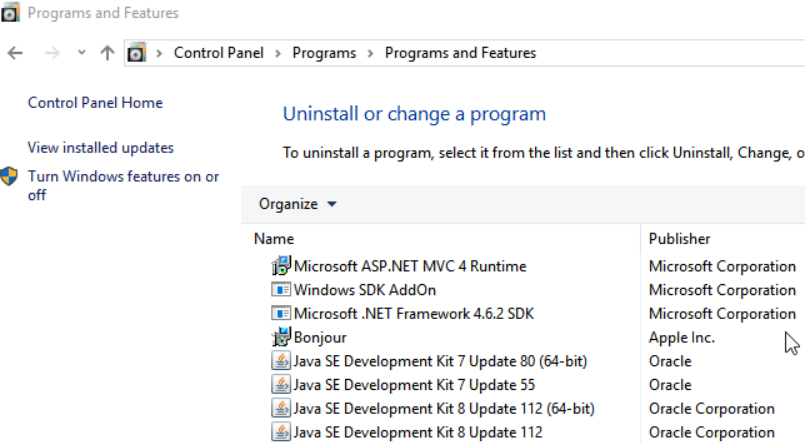Click Java icon for Kit 8 Update 112 (64-bit)
The image size is (805, 444).
(281, 408)
